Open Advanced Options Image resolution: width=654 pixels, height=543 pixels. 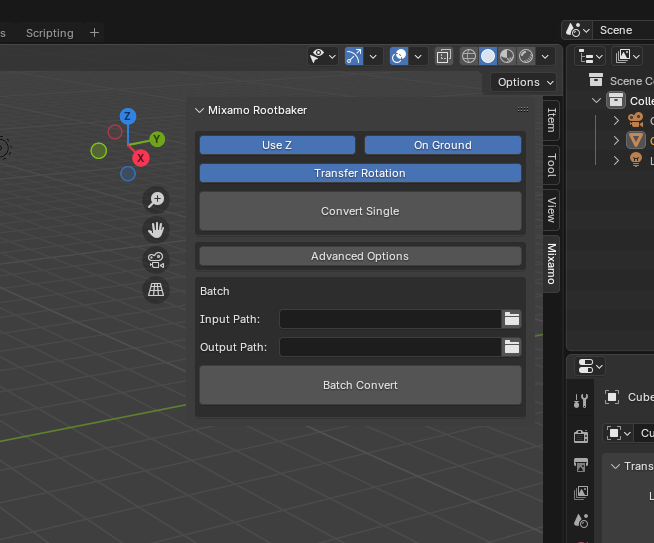pos(360,256)
